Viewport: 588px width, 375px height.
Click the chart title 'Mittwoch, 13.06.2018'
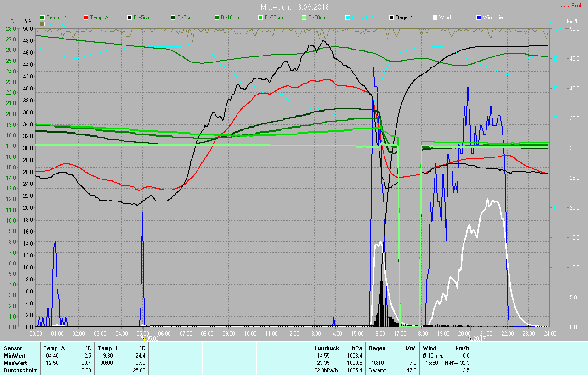pos(295,7)
